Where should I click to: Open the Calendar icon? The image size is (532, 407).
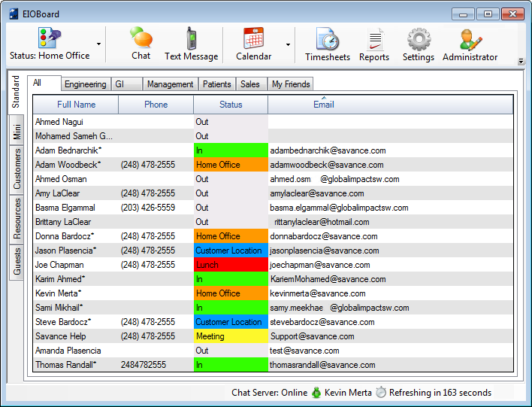[254, 38]
